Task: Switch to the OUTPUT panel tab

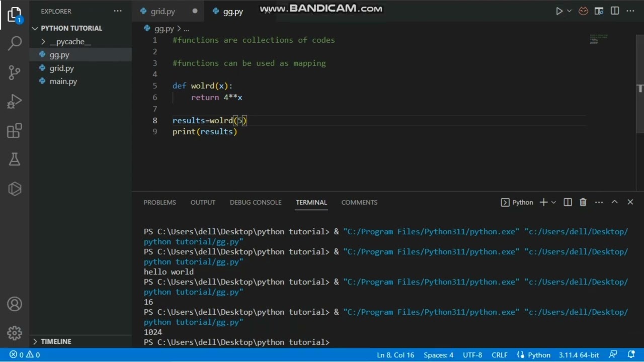Action: [x=203, y=202]
